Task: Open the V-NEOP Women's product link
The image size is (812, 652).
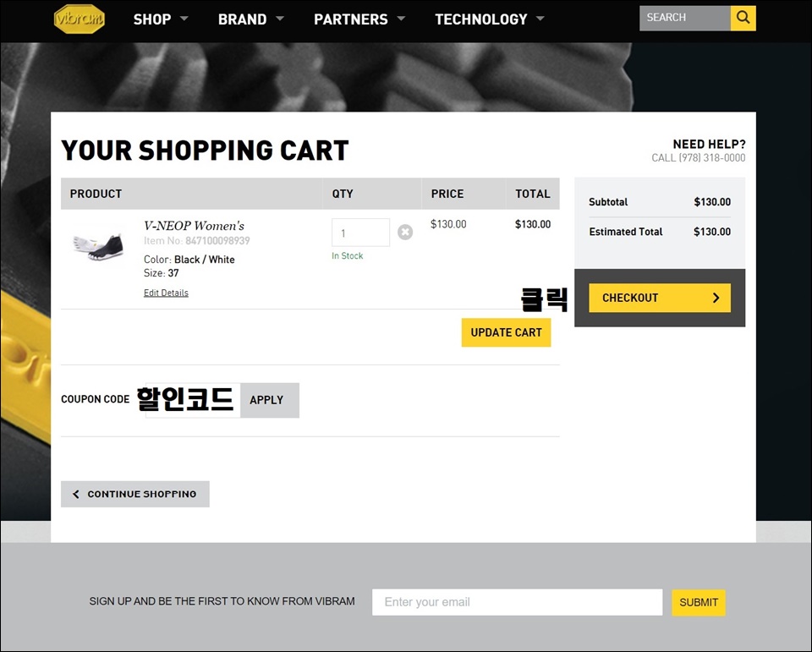Action: pyautogui.click(x=194, y=226)
